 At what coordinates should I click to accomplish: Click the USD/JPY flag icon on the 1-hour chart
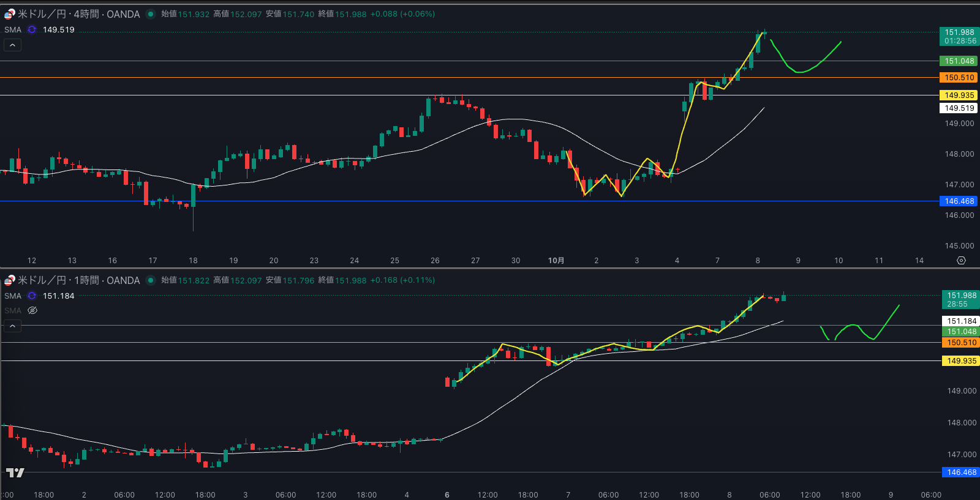pos(9,280)
